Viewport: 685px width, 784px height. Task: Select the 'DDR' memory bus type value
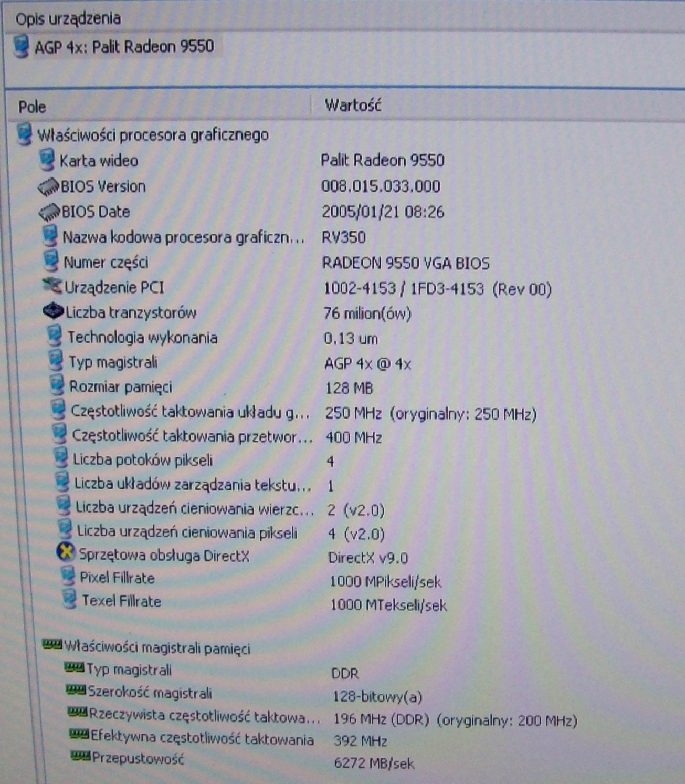345,673
